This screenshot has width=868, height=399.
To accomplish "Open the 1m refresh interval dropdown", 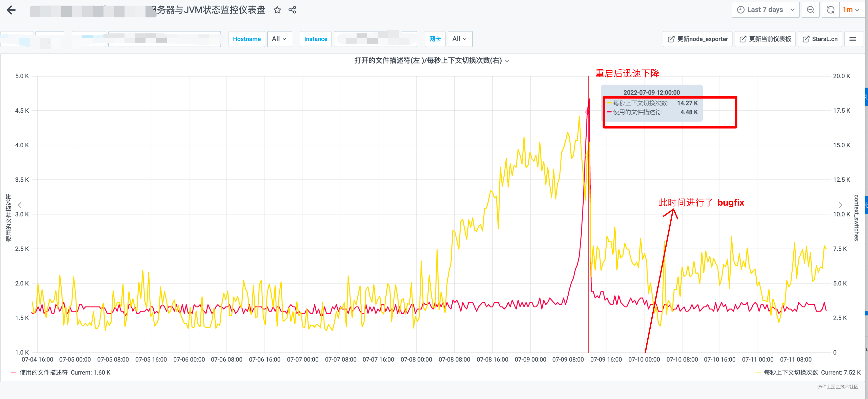I will click(x=851, y=10).
